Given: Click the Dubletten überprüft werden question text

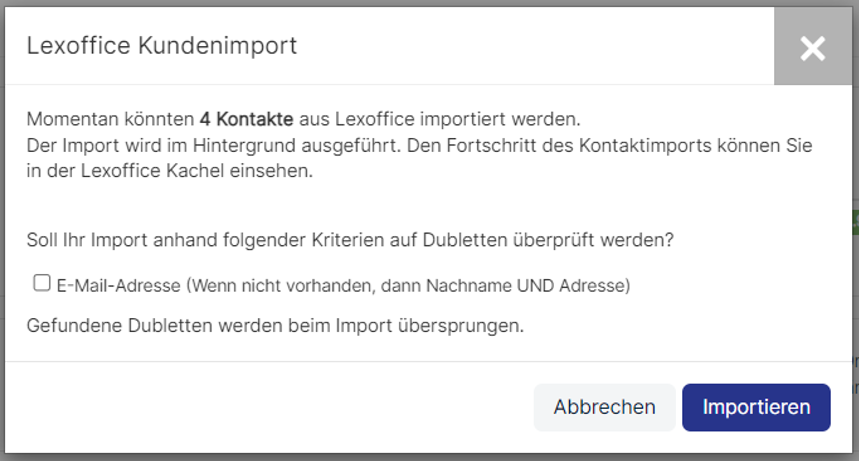Looking at the screenshot, I should pyautogui.click(x=548, y=240).
